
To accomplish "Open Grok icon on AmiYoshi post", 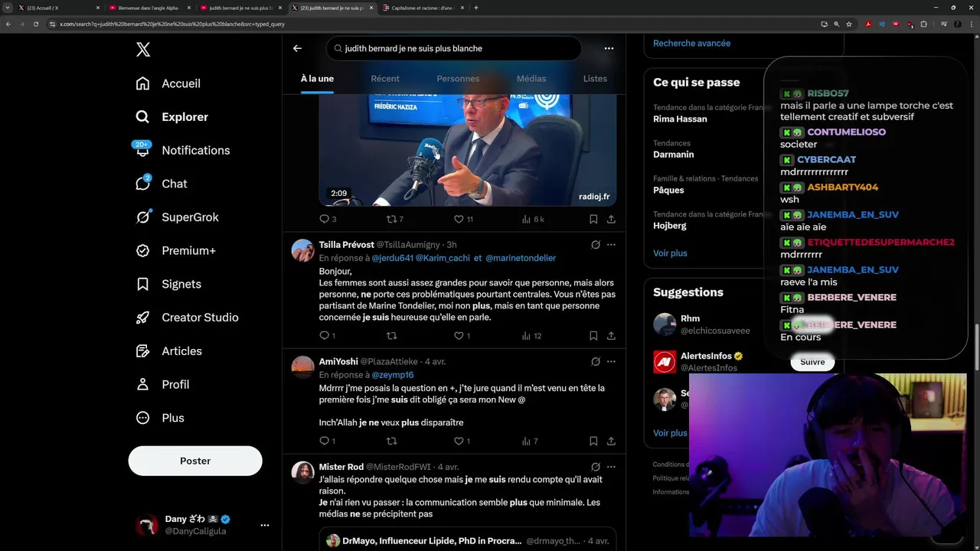I will [595, 361].
